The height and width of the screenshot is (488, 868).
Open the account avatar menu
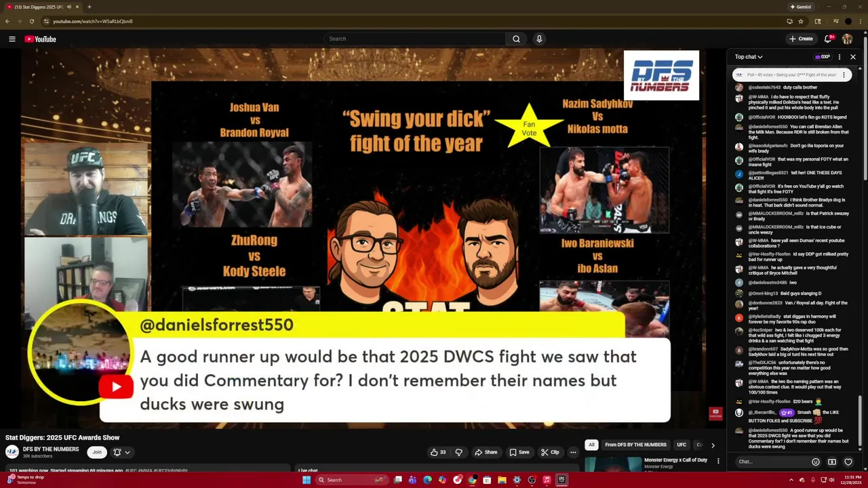point(847,39)
